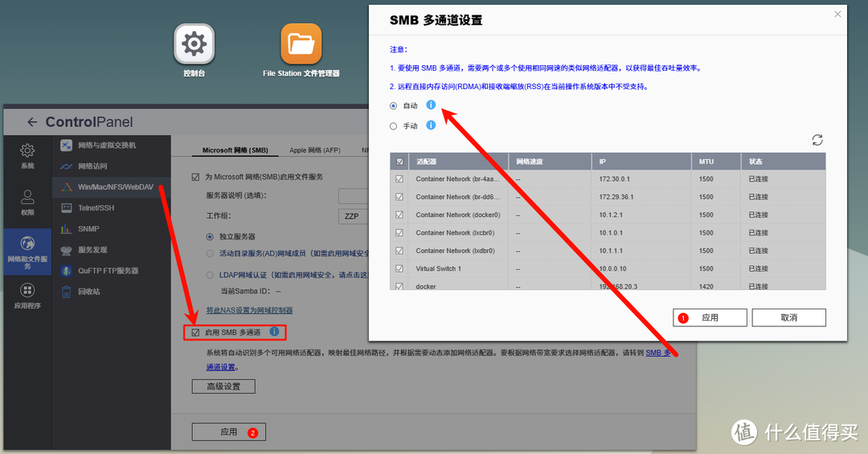The height and width of the screenshot is (454, 868).
Task: Click 取消 button in SMB dialog
Action: tap(788, 317)
